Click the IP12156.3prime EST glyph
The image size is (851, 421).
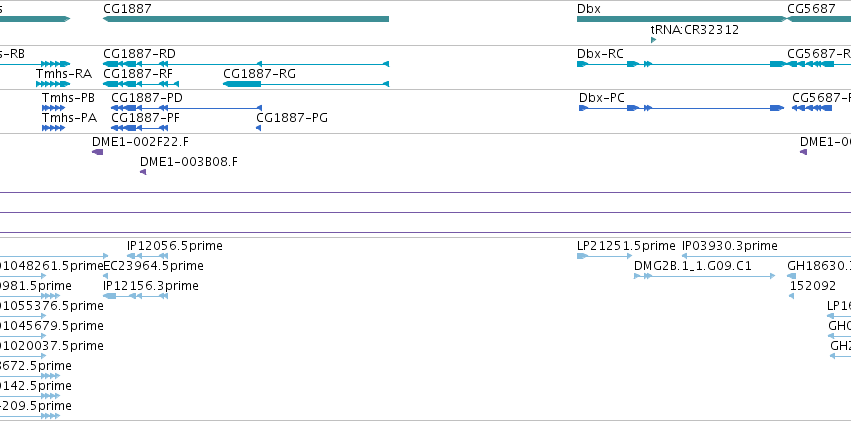pos(135,296)
